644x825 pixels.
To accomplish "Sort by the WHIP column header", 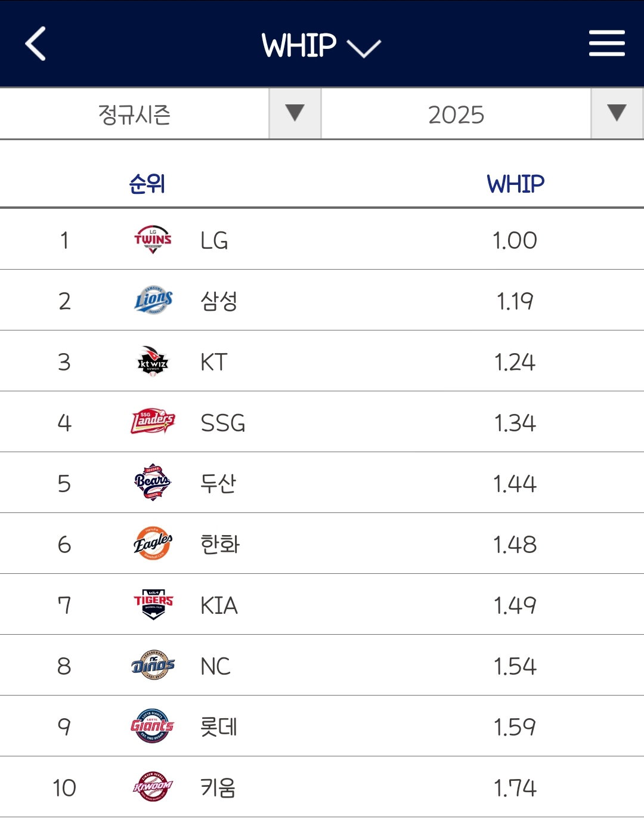I will (x=515, y=184).
